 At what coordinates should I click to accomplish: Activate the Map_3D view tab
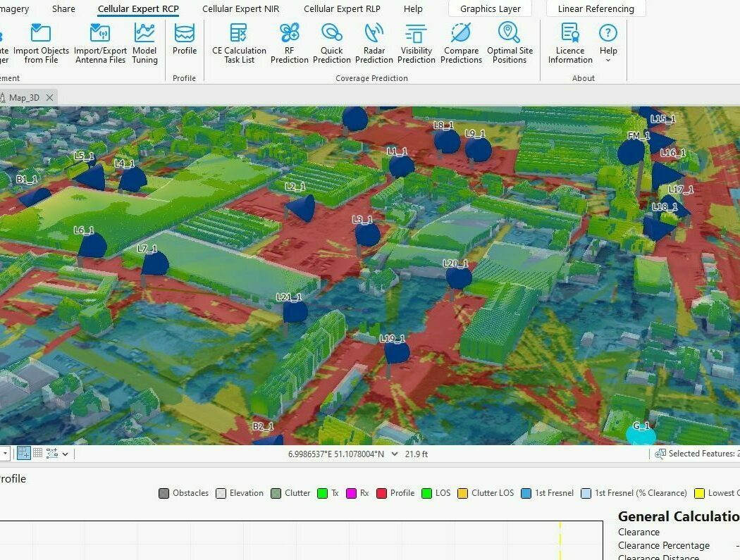[24, 98]
